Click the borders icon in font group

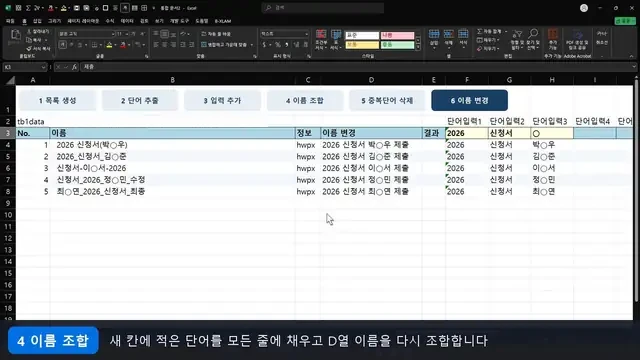(94, 45)
